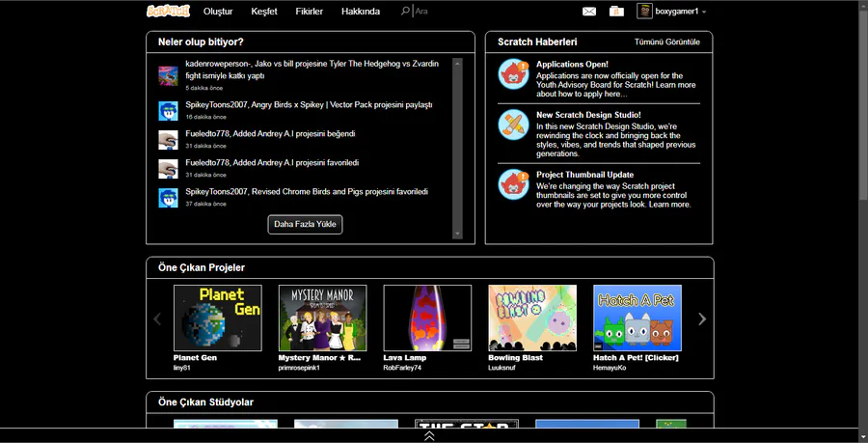Click the '16 dakika önce' timestamp
Image resolution: width=868 pixels, height=443 pixels.
(x=206, y=117)
